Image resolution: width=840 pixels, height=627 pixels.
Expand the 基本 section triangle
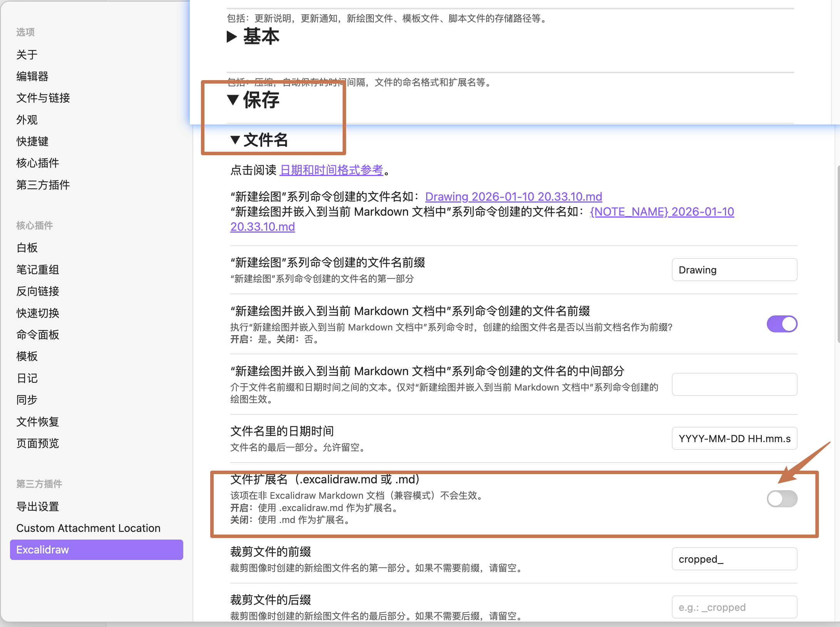232,37
